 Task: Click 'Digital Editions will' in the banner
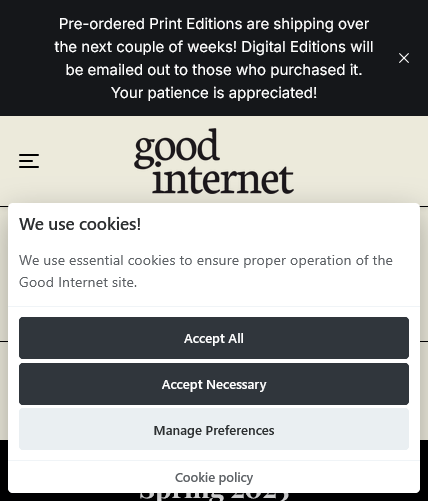click(307, 47)
